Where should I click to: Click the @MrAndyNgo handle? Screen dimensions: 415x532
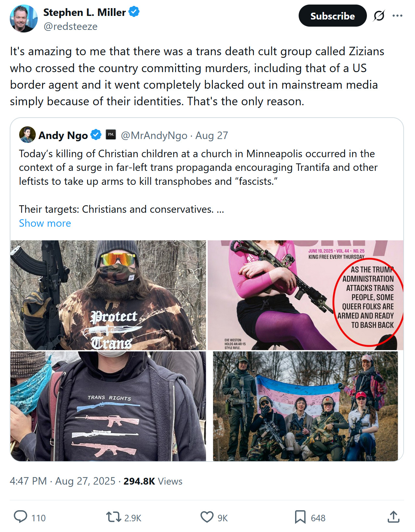tap(154, 135)
